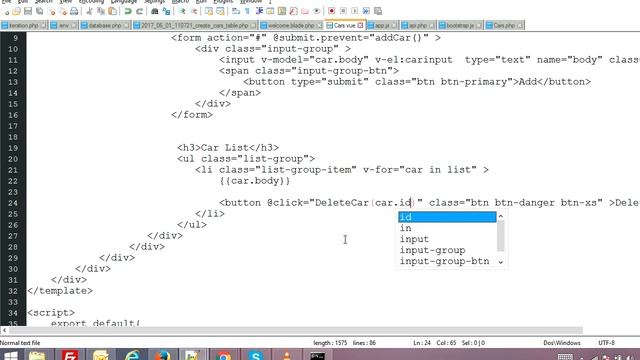The image size is (640, 360).
Task: Toggle the monitoring eye icon
Action: pos(317,11)
